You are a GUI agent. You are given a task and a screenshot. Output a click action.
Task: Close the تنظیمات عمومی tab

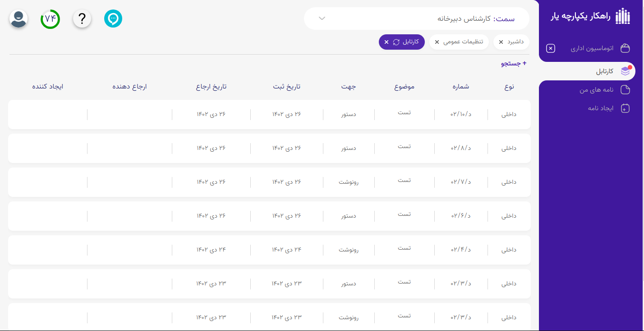pos(436,42)
